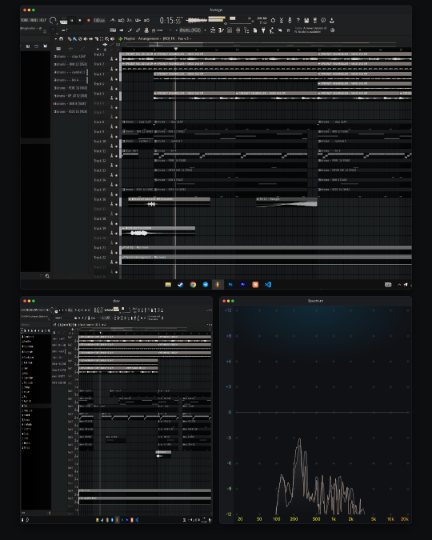432x540 pixels.
Task: Mute Track 1 in the playlist
Action: (116, 60)
